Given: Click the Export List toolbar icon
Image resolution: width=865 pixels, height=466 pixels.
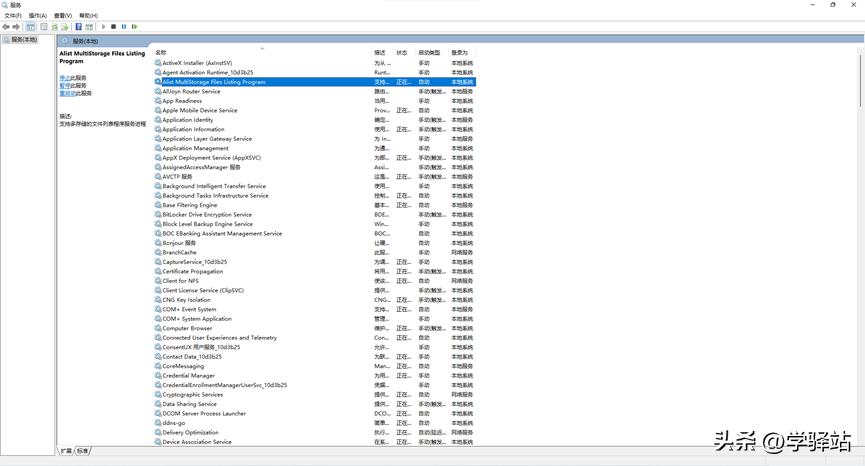Looking at the screenshot, I should (x=65, y=27).
